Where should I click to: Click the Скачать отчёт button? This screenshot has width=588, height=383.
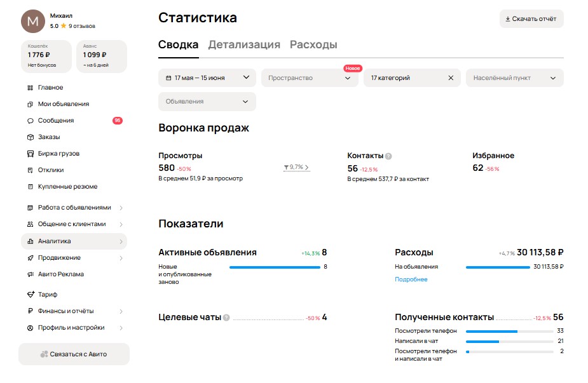coord(531,19)
